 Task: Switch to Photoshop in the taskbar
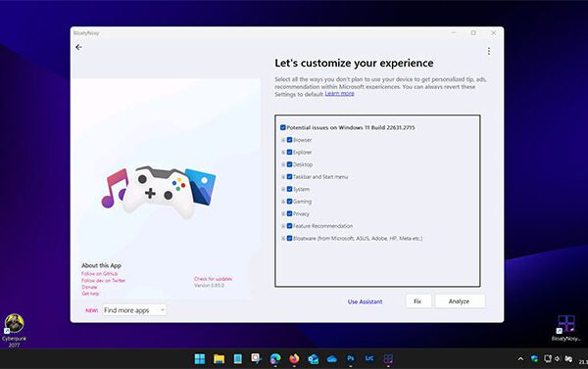351,358
